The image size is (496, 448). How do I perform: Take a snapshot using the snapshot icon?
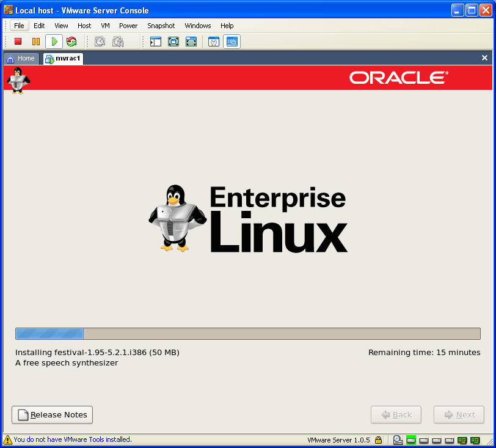pos(100,42)
